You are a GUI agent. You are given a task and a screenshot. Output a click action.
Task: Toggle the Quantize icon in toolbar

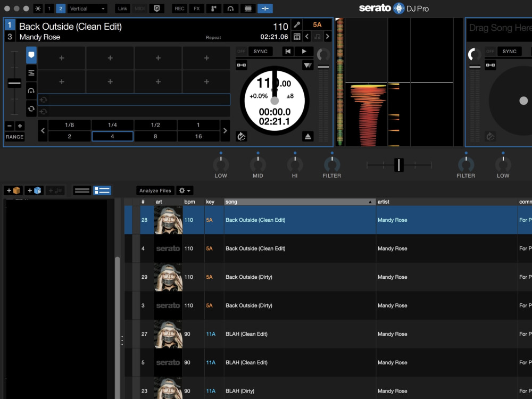point(157,9)
